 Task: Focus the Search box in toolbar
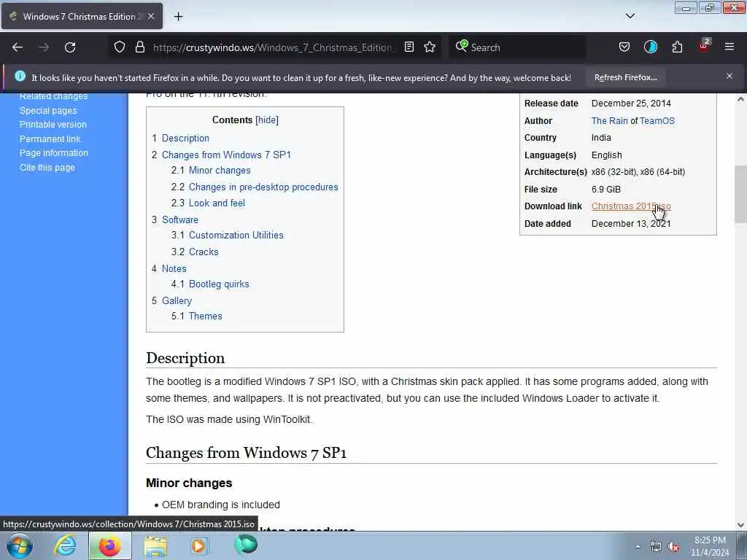click(x=517, y=47)
